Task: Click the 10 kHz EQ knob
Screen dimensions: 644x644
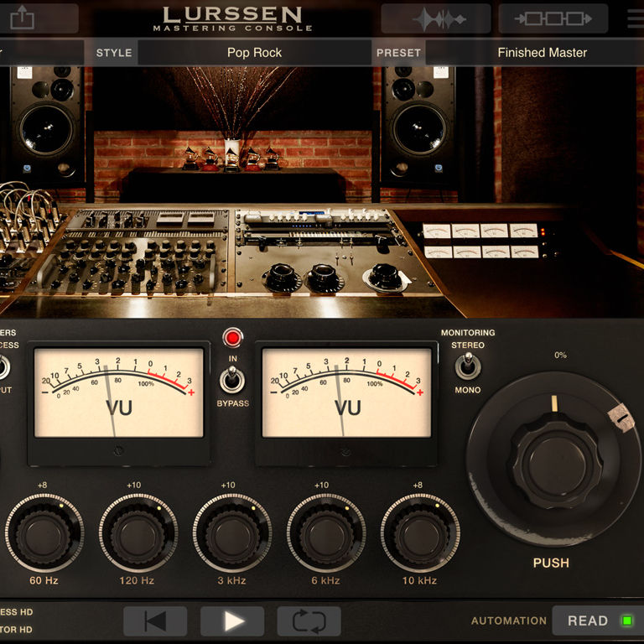Action: tap(420, 533)
